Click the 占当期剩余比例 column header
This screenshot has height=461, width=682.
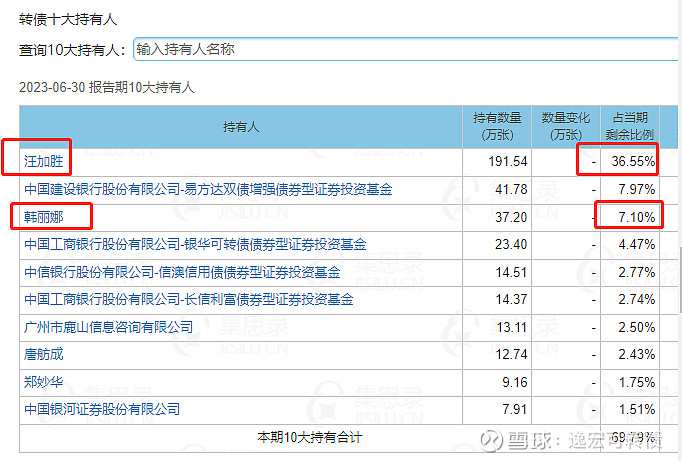[630, 127]
